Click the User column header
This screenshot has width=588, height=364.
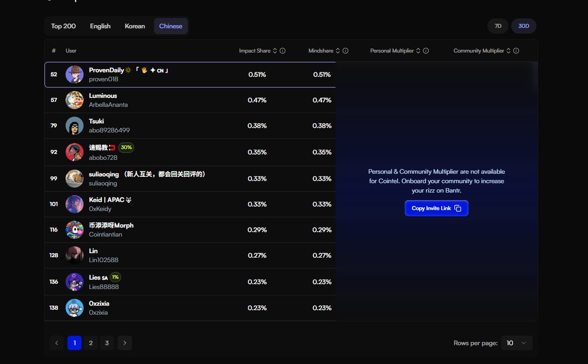[x=71, y=51]
